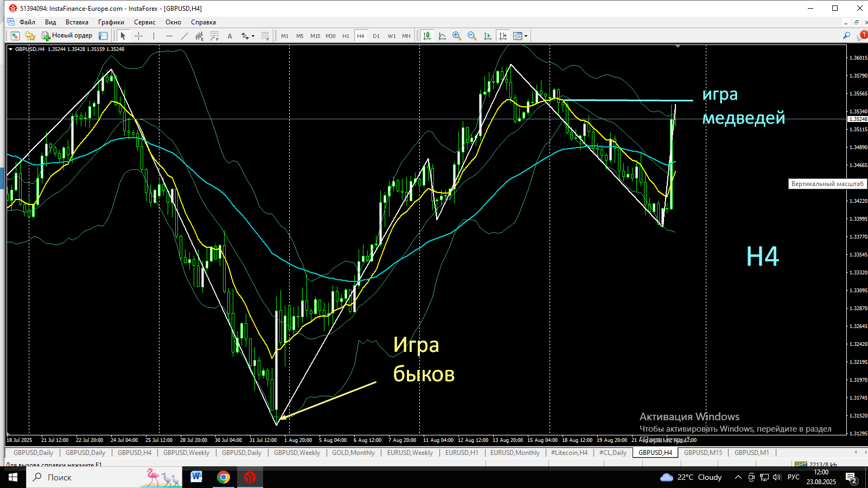Select the trendline drawing tool
Image resolution: width=868 pixels, height=488 pixels.
[184, 36]
